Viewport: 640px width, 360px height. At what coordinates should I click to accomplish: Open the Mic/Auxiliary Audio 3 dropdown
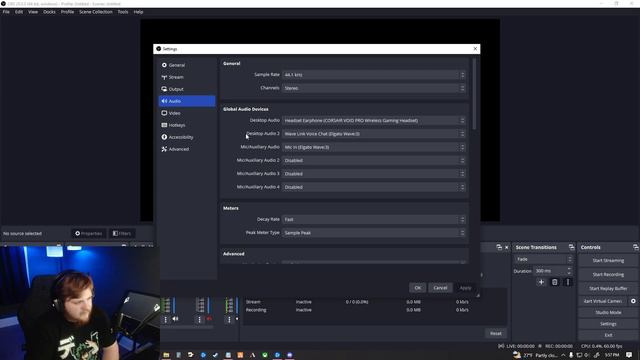[x=373, y=174]
